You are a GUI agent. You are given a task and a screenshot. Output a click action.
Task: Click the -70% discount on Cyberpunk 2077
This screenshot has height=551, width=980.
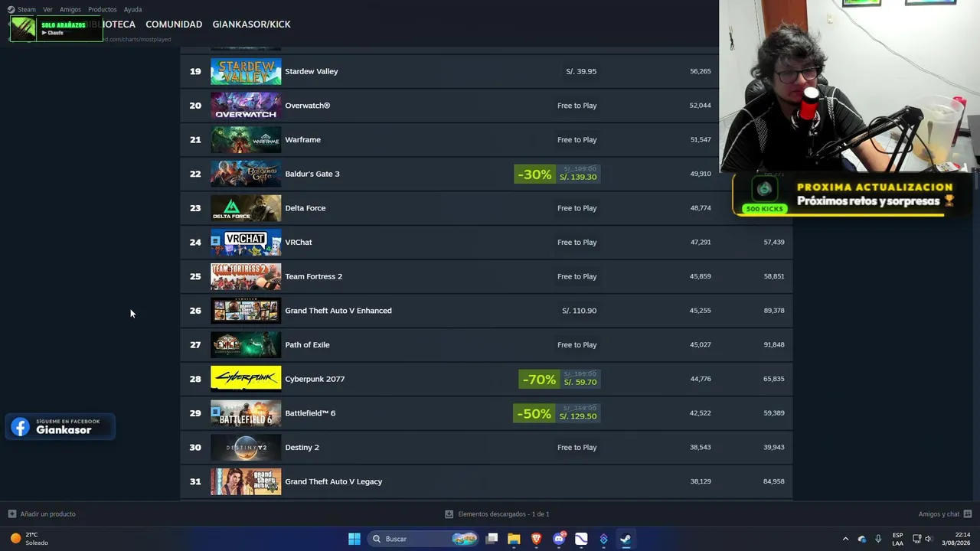[x=539, y=380]
